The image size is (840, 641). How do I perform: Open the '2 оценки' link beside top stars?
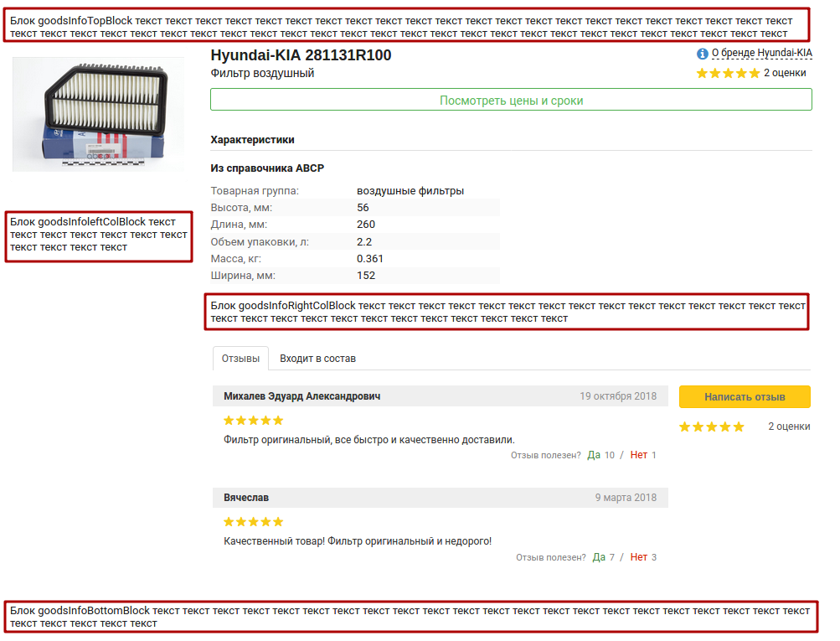(x=785, y=73)
